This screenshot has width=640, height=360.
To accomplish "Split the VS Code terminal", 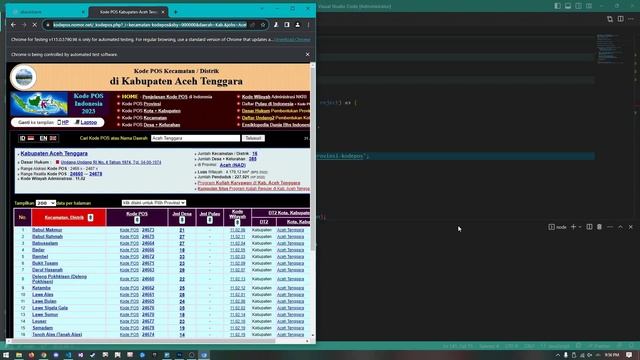I will coord(589,227).
